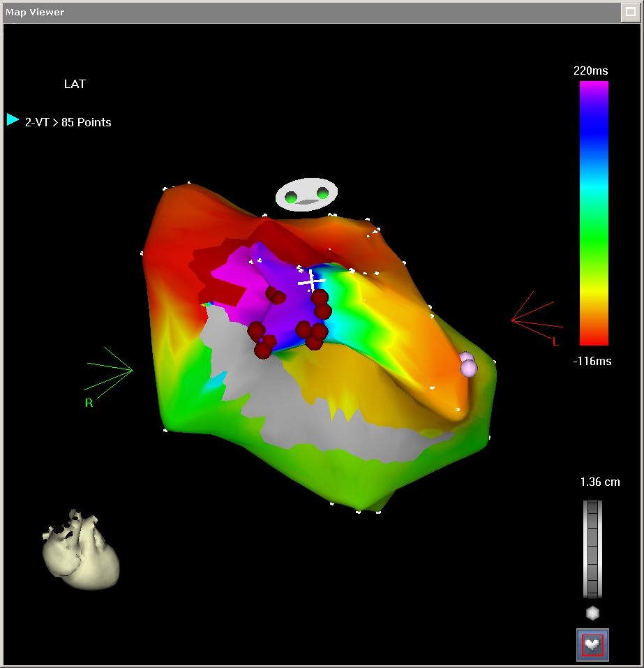Select the pink tag points on the map

coord(468,364)
